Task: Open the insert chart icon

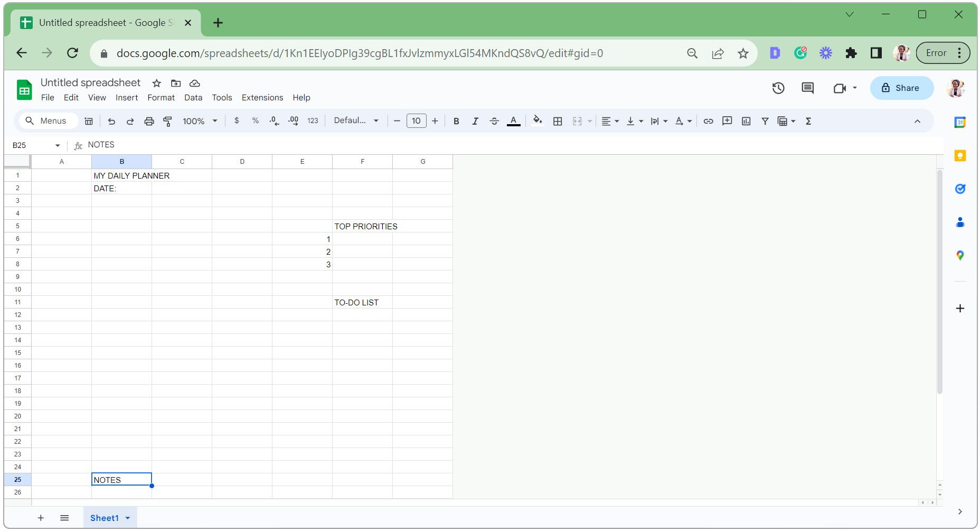Action: (746, 121)
